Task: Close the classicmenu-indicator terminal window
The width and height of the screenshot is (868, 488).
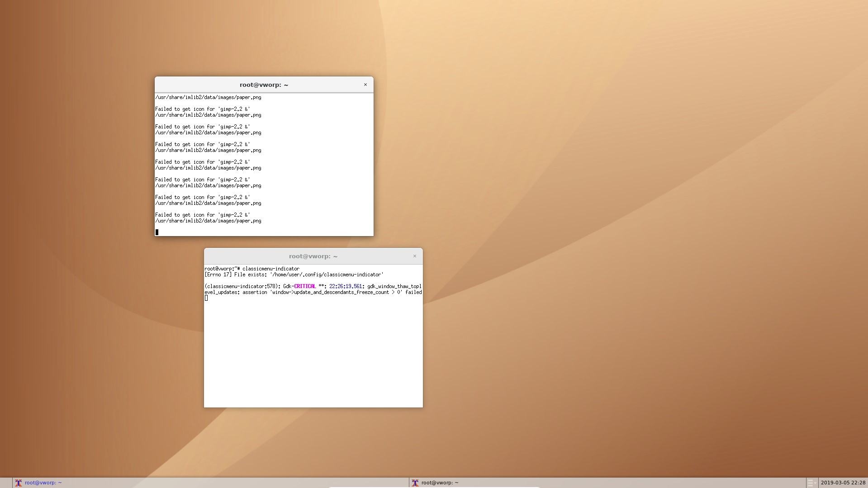Action: 414,256
